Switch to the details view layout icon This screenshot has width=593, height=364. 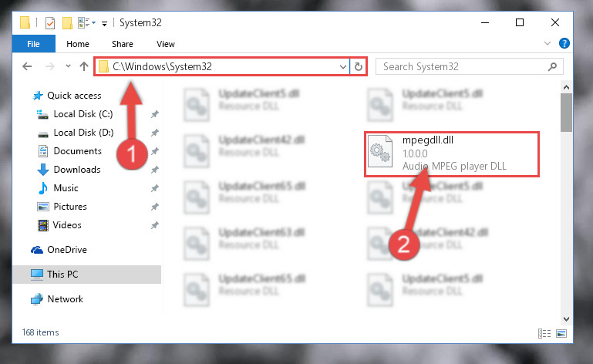tap(544, 333)
